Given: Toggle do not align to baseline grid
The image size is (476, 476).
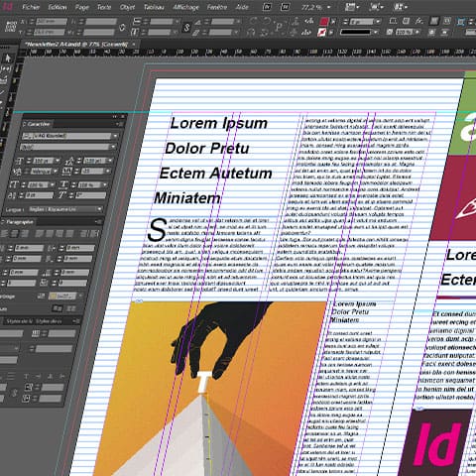Looking at the screenshot, I should [x=58, y=308].
